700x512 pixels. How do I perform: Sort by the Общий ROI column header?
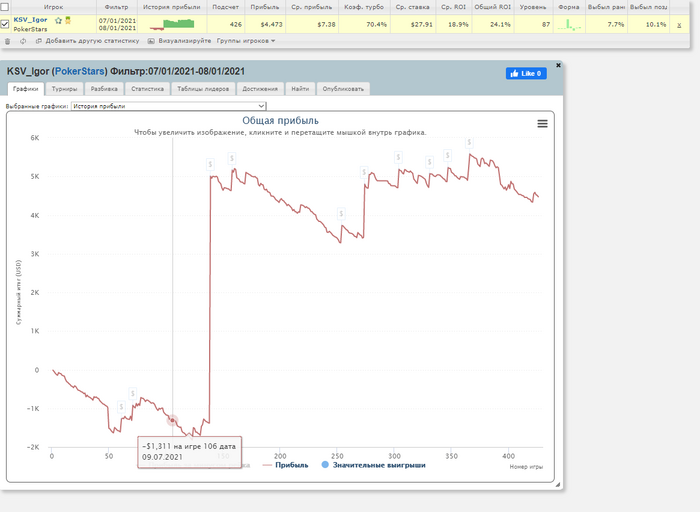[492, 7]
